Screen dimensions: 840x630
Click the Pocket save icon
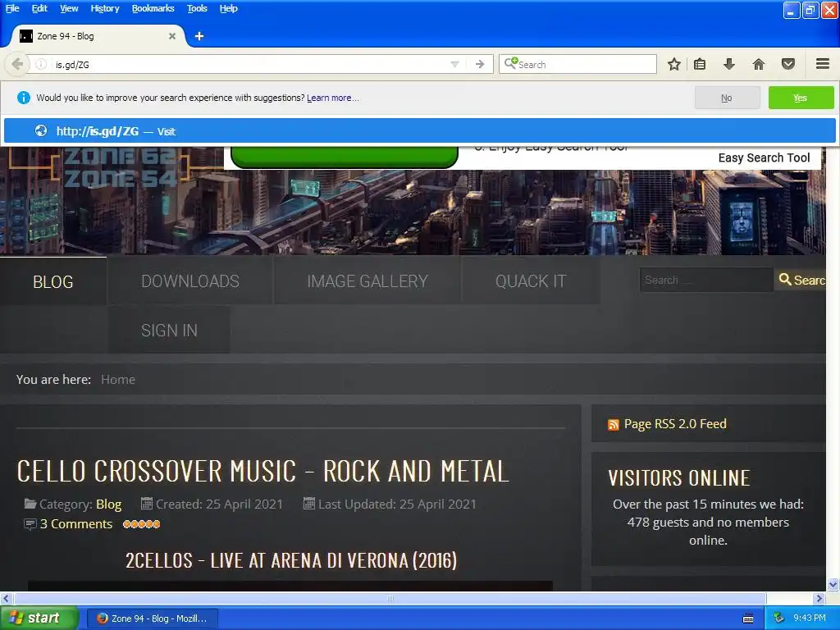[788, 64]
